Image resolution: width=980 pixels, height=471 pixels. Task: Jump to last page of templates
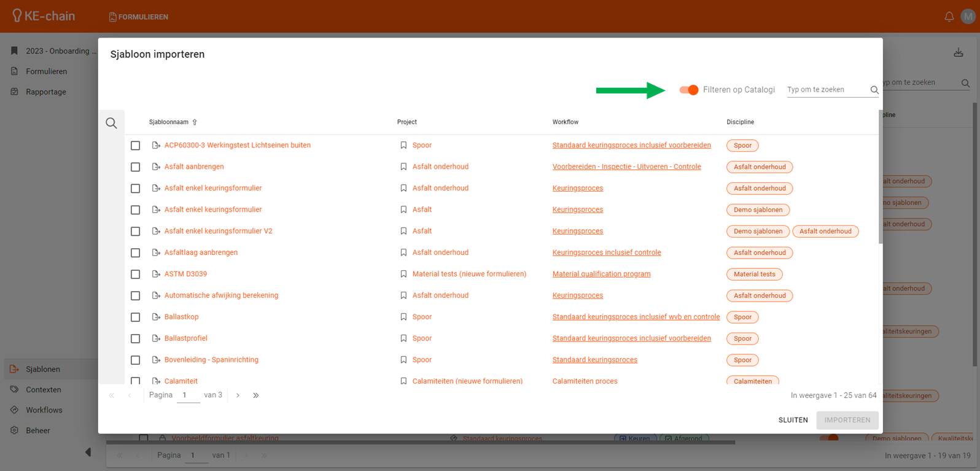pyautogui.click(x=255, y=395)
